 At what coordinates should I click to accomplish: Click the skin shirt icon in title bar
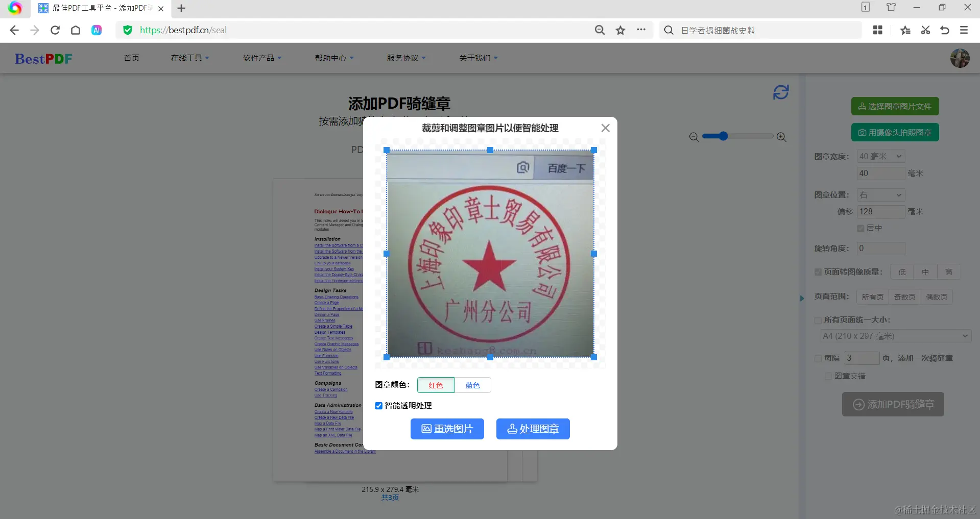891,7
